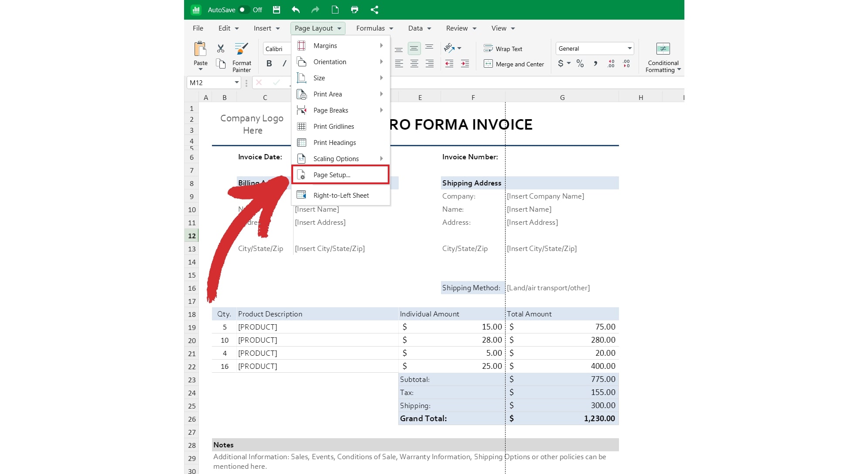Screen dimensions: 868x474
Task: Apply Merge and Center
Action: (x=514, y=64)
